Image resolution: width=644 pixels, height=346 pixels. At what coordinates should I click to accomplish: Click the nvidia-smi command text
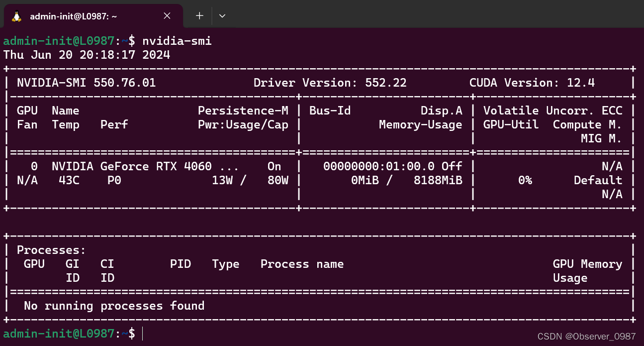pos(177,41)
